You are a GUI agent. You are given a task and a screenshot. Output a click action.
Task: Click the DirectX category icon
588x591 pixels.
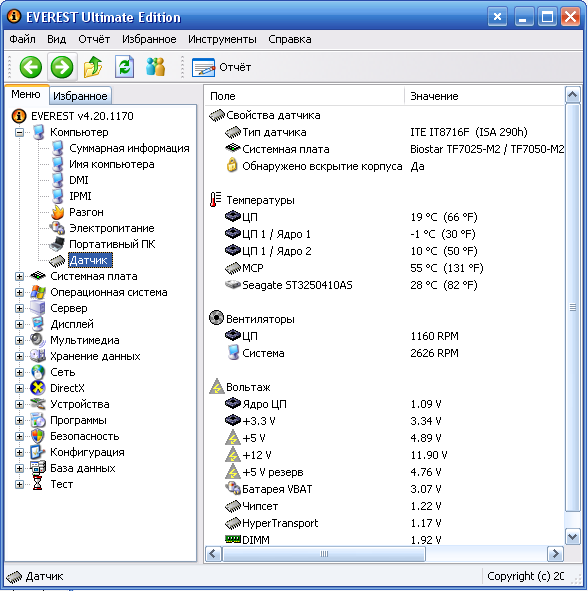38,388
